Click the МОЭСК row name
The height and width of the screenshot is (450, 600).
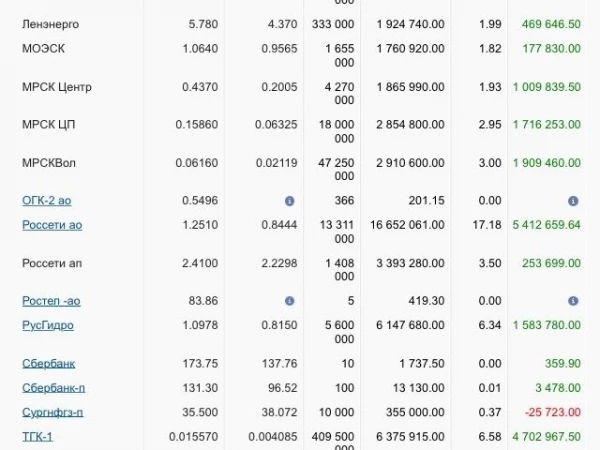[x=44, y=49]
